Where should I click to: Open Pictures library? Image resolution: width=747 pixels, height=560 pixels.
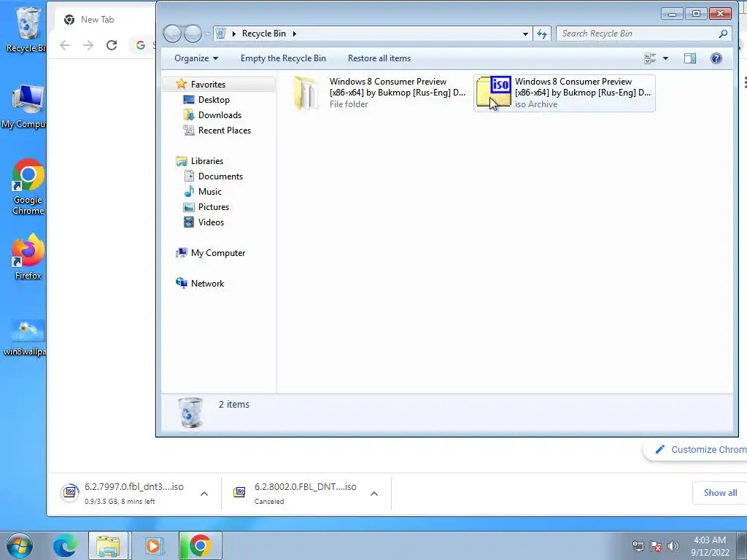pos(214,206)
